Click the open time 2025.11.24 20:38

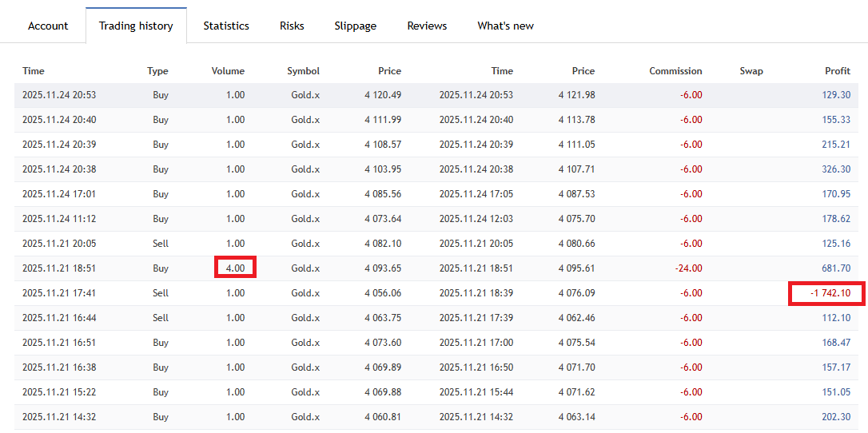tap(59, 169)
